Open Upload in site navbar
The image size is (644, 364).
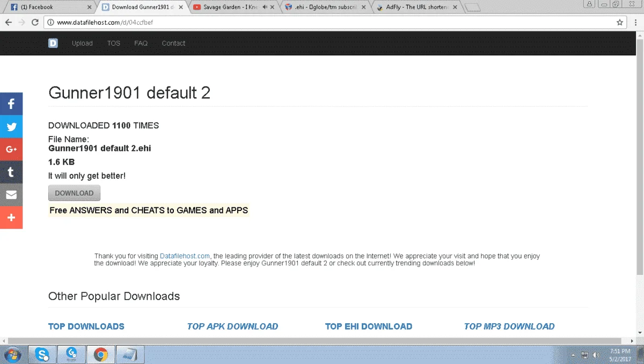82,43
